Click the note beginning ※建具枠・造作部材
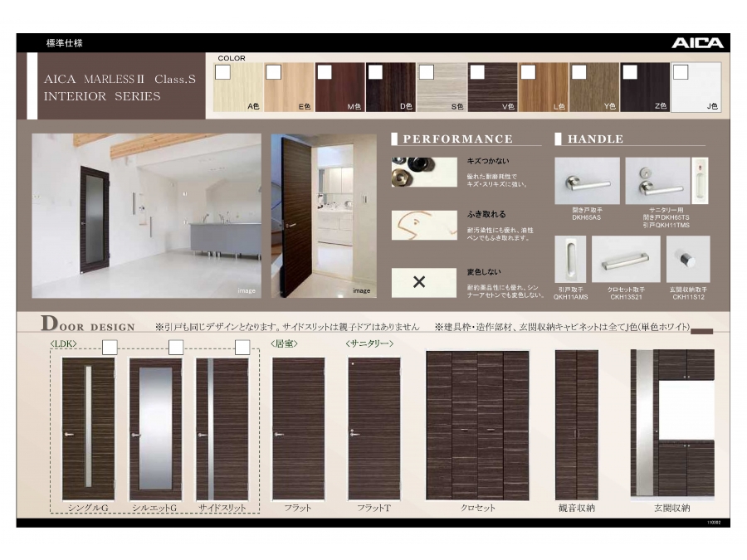 [563, 327]
